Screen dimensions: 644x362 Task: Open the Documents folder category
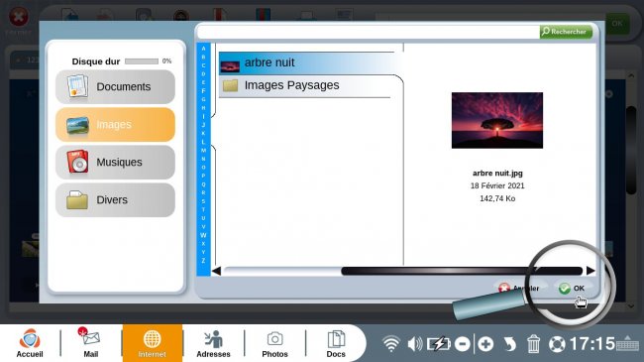click(115, 87)
